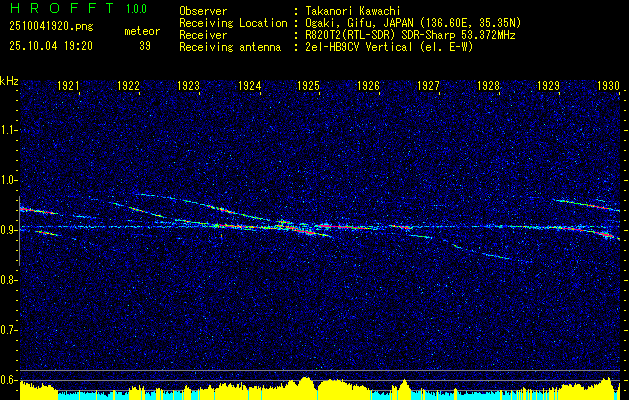
Task: Click the 1923 time marker
Action: (189, 85)
